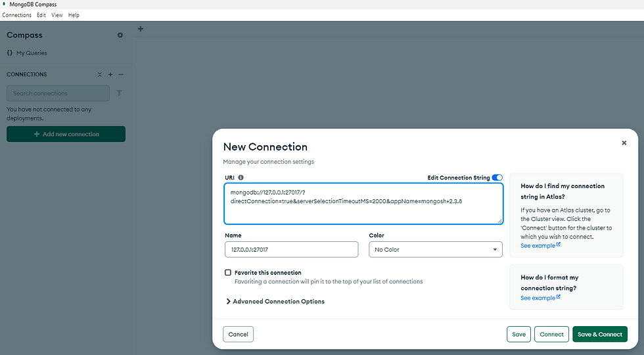Click the connections filter funnel icon
The width and height of the screenshot is (644, 355).
[x=119, y=93]
